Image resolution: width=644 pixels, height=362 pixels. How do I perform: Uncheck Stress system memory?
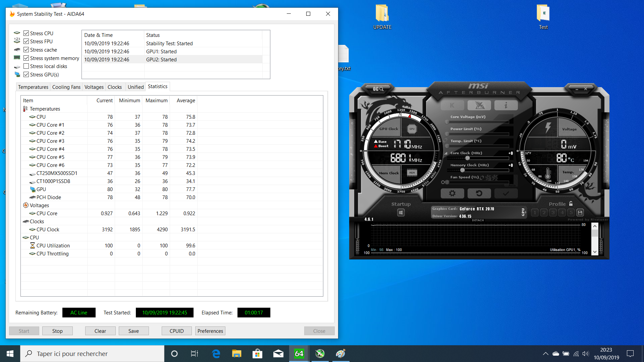(x=26, y=58)
